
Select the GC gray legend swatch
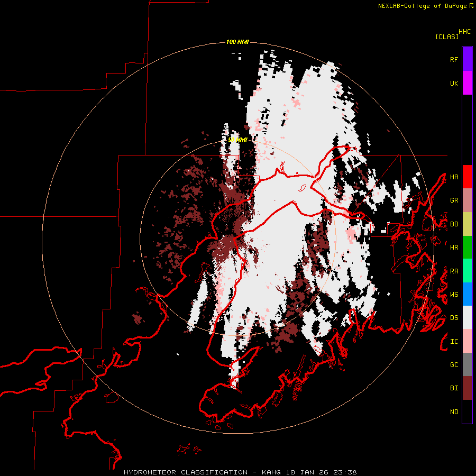(467, 364)
